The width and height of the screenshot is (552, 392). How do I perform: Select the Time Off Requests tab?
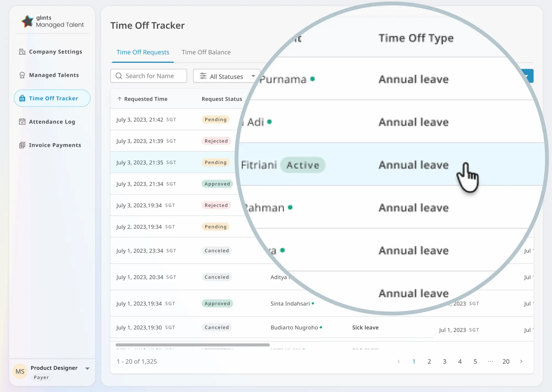point(143,52)
